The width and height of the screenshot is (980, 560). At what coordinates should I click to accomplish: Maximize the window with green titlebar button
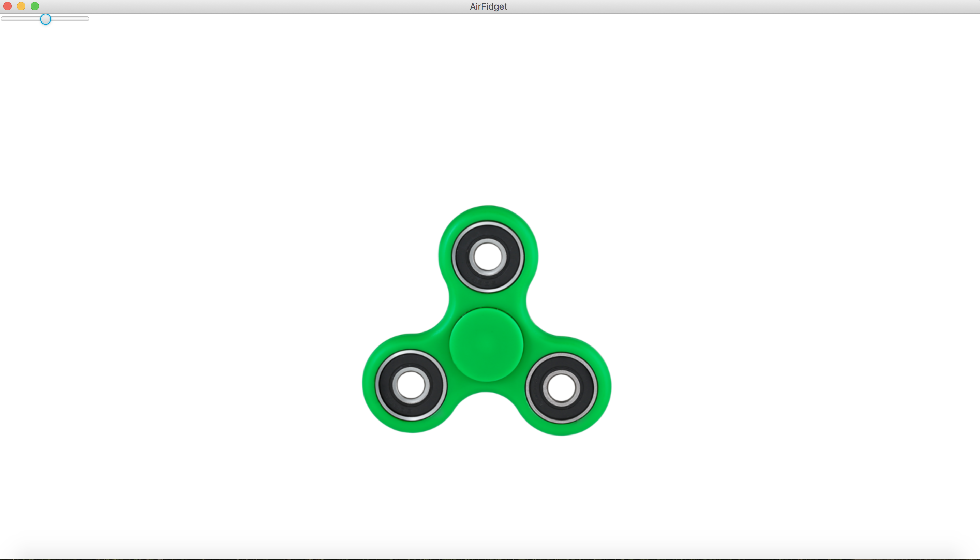[34, 6]
